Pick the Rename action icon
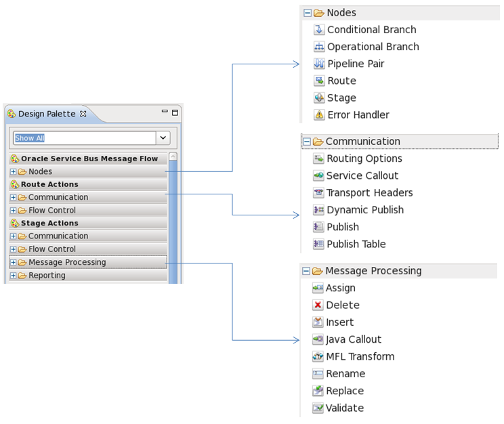 click(318, 374)
